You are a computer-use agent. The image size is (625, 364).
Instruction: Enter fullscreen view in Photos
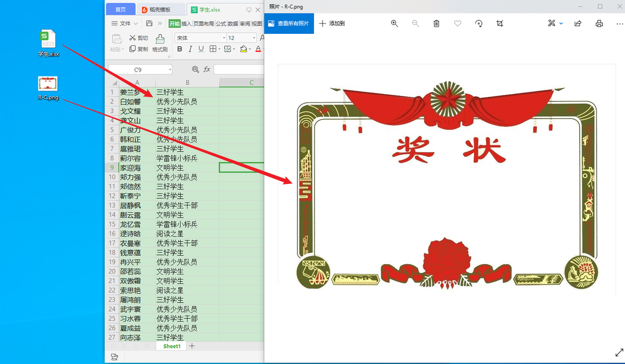[619, 352]
